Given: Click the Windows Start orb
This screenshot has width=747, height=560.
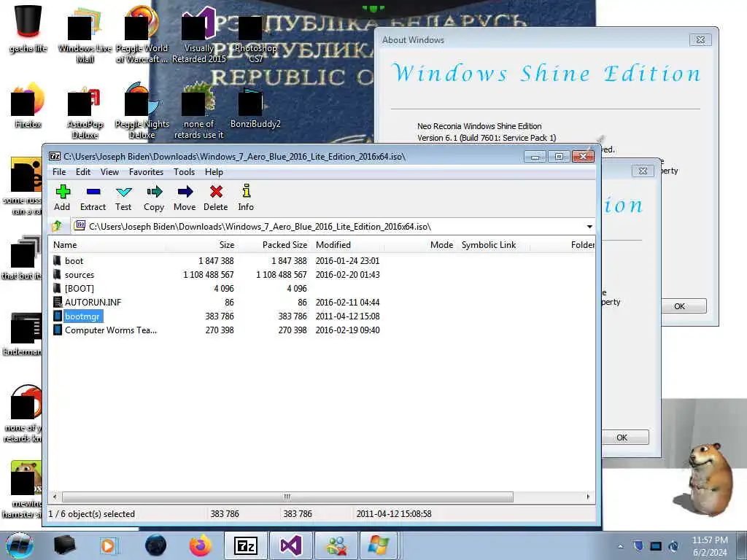Looking at the screenshot, I should tap(20, 545).
